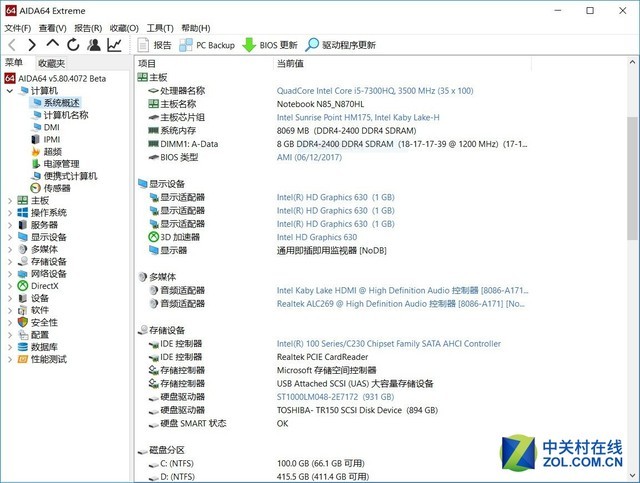Viewport: 640px width, 483px height.
Task: Select the Notebook N85_N870HL value
Action: [320, 104]
